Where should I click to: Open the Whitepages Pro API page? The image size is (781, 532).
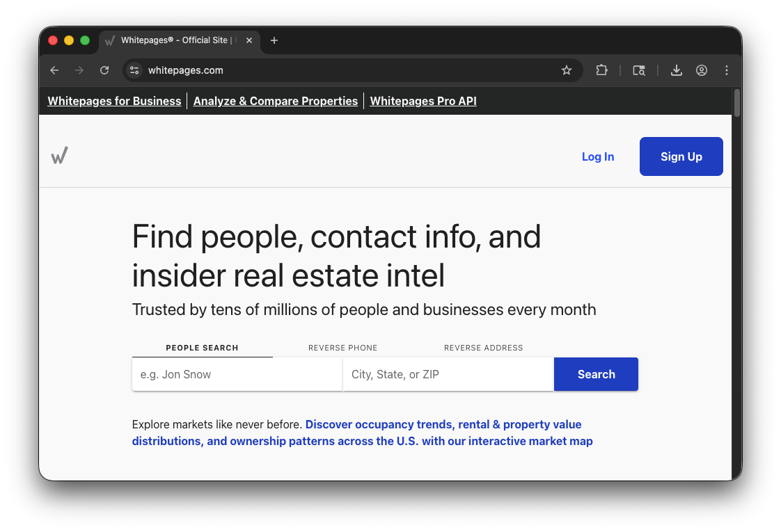423,101
